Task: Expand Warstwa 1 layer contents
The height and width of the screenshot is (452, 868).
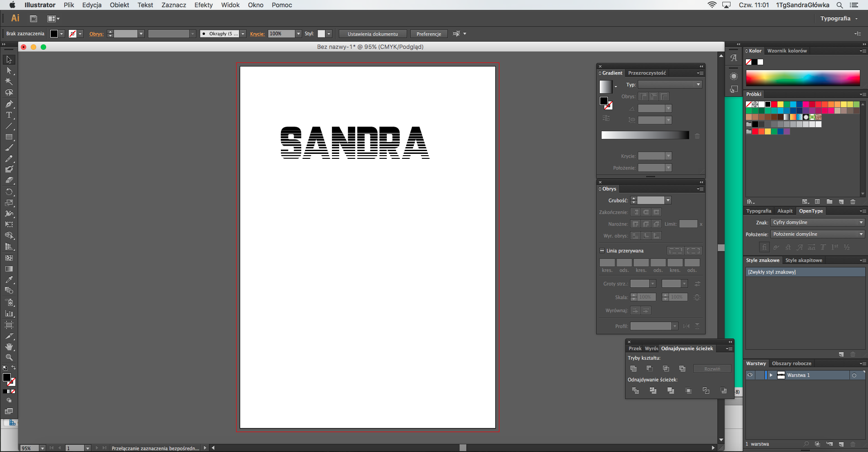Action: [771, 375]
